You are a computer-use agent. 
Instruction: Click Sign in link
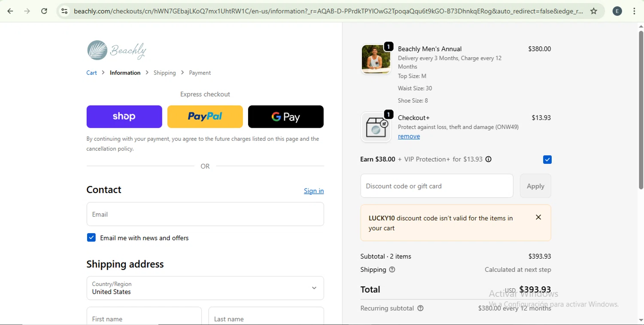314,191
